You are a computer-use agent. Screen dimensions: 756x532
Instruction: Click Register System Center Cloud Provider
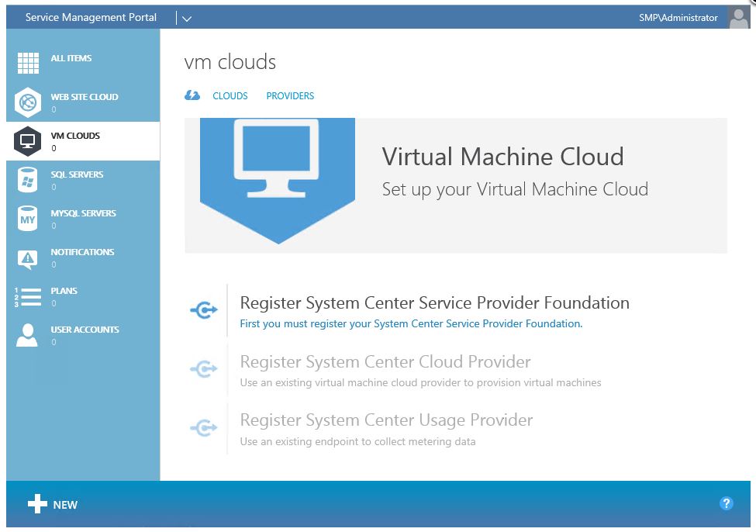click(385, 361)
